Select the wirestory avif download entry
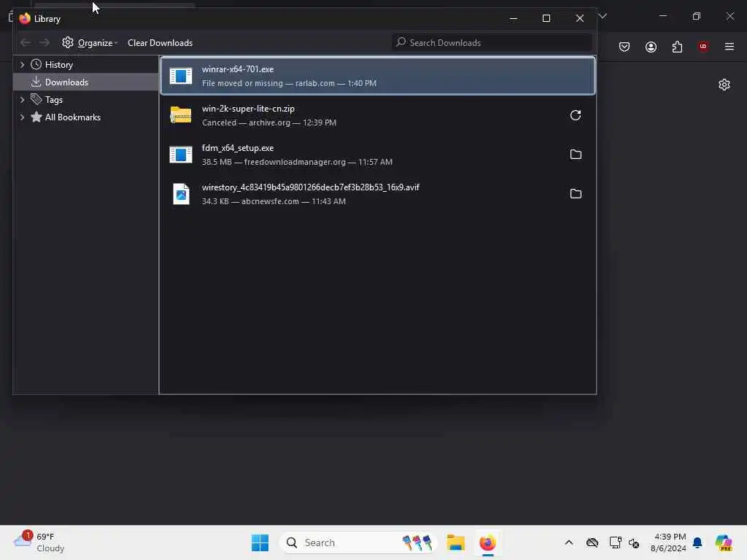The height and width of the screenshot is (560, 747). pyautogui.click(x=378, y=194)
